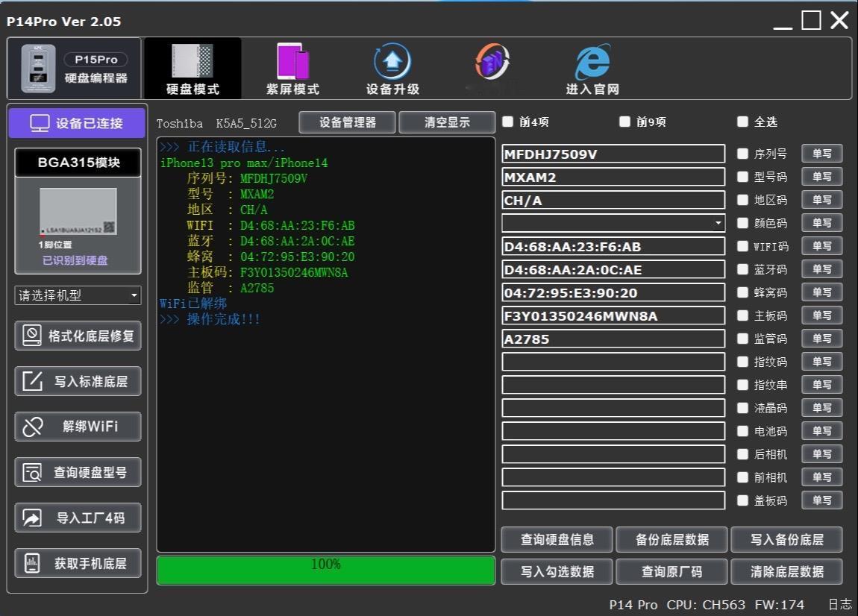Check the 电池码 checkbox
Viewport: 858px width, 616px height.
742,431
